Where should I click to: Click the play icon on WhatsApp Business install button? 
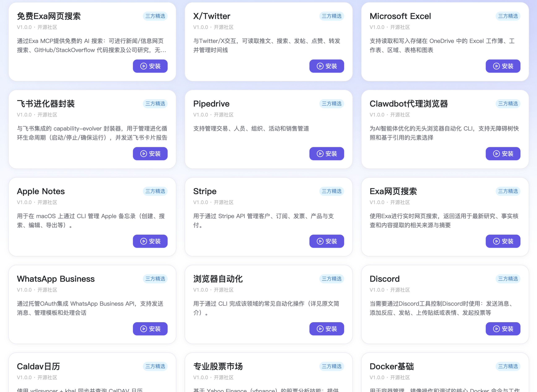(x=143, y=329)
